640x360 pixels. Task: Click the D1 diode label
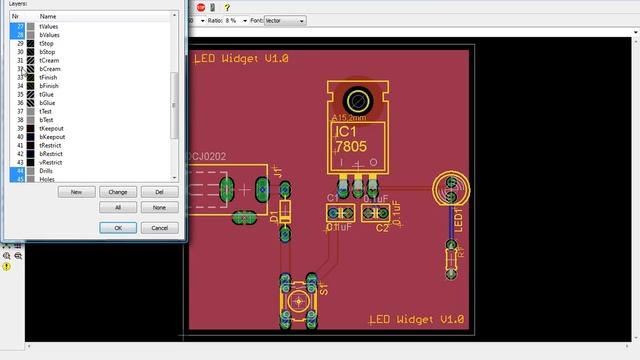(274, 217)
